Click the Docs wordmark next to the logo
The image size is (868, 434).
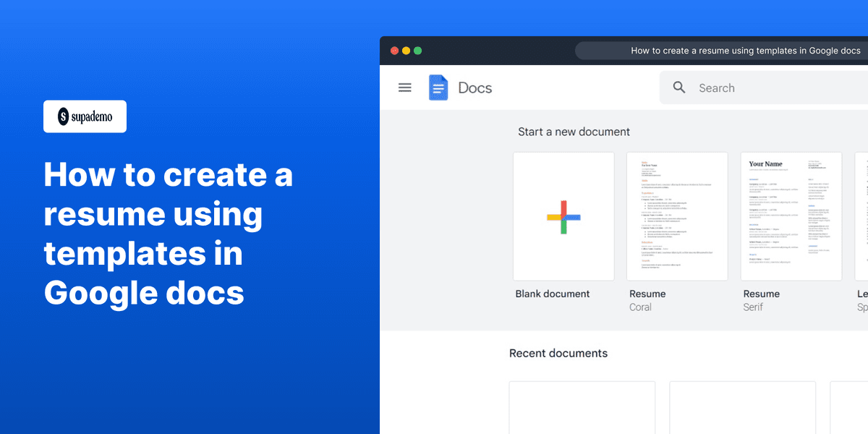(475, 87)
